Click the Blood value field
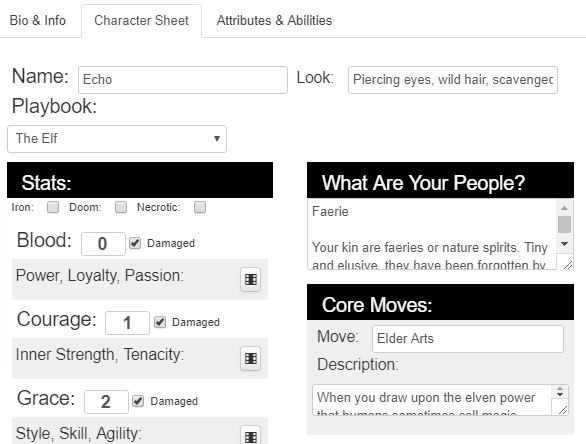Screen dimensions: 586x444 coord(103,244)
